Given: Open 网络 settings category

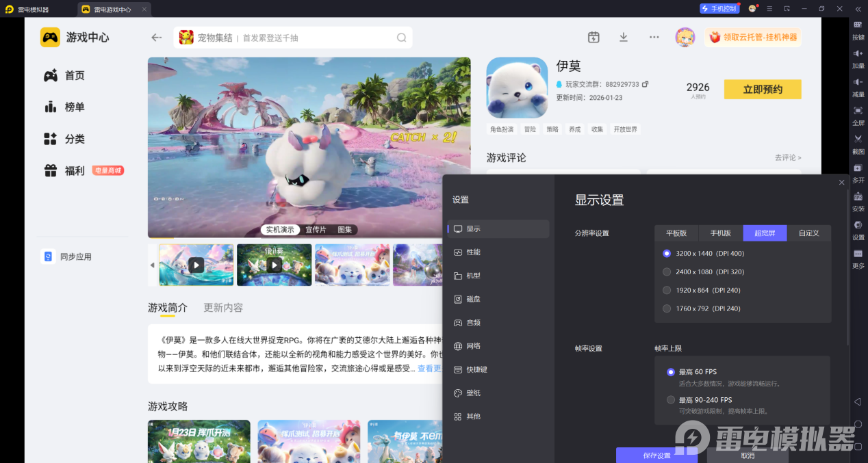Looking at the screenshot, I should pyautogui.click(x=498, y=346).
